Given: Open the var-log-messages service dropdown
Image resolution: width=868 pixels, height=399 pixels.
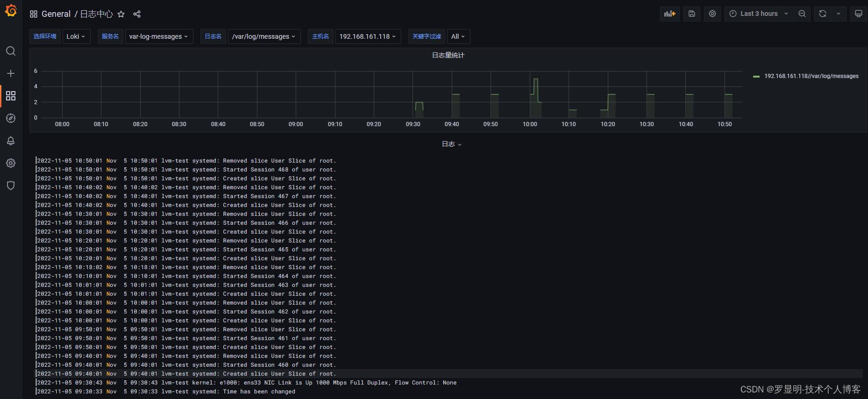Looking at the screenshot, I should pos(159,36).
